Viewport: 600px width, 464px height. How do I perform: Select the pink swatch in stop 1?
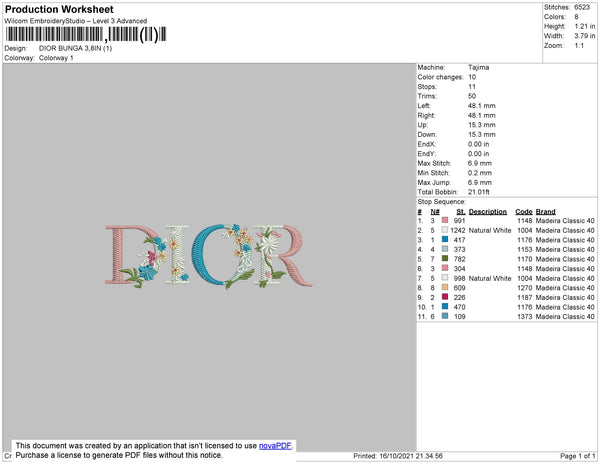[445, 220]
